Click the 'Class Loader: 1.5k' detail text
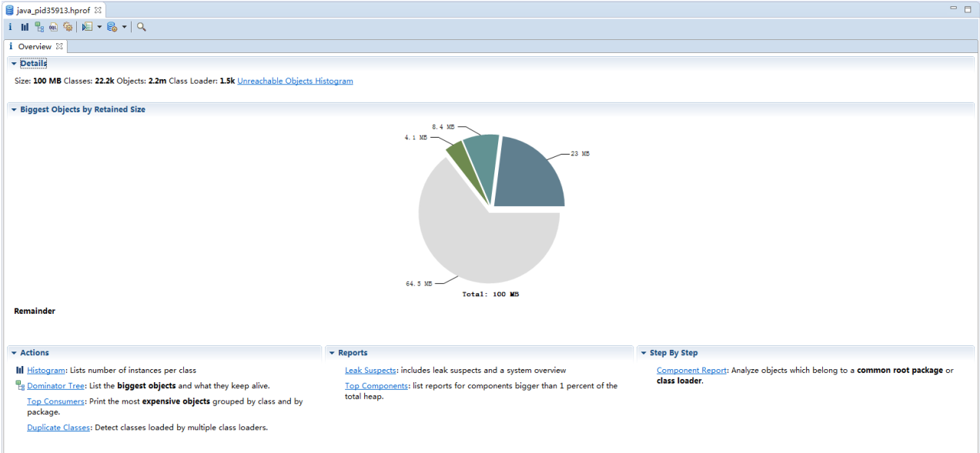 coord(202,81)
